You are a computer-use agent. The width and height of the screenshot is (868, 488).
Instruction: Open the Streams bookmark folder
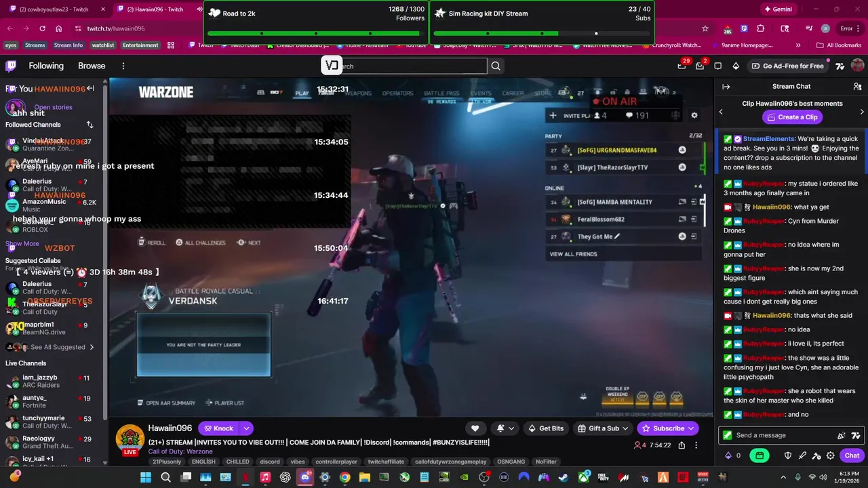(x=35, y=45)
